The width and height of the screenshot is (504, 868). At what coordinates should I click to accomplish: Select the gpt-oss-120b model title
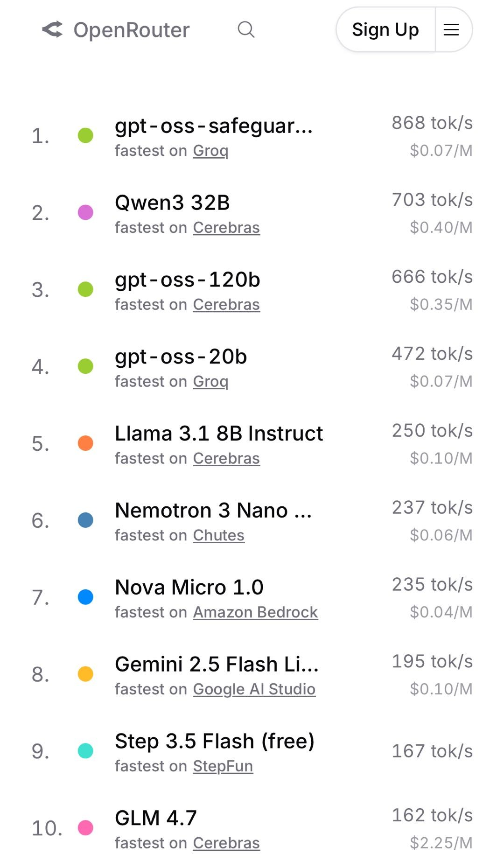187,280
